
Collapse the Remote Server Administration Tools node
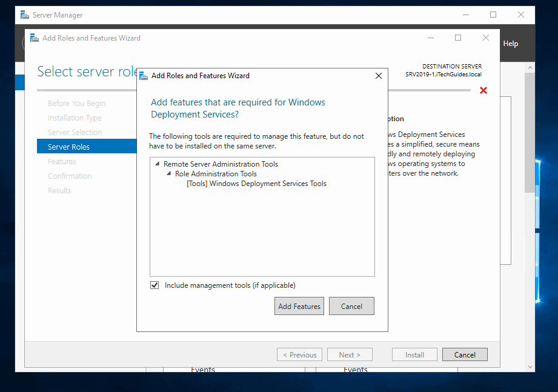pos(158,164)
